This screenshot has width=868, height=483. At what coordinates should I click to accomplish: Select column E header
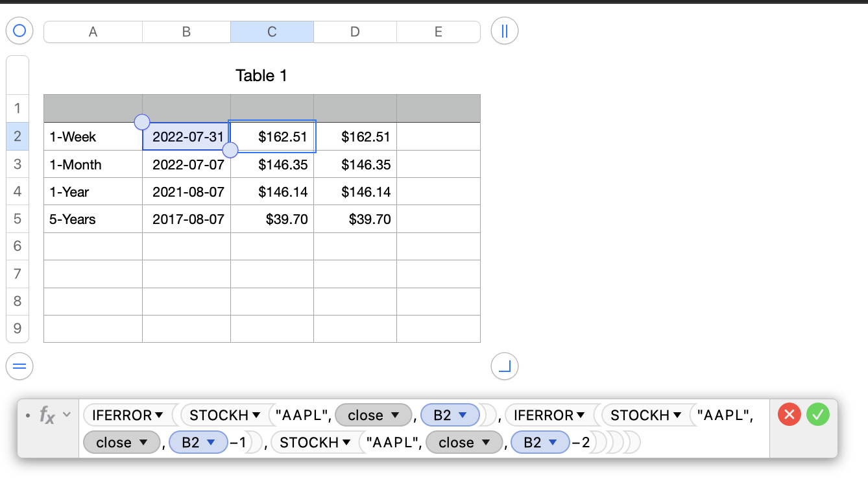click(x=438, y=32)
